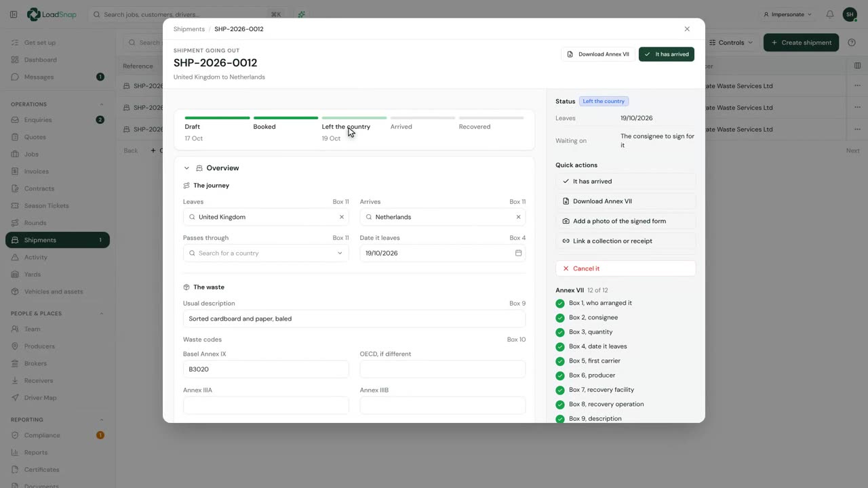
Task: Click into the OECD, if different field
Action: [x=443, y=369]
